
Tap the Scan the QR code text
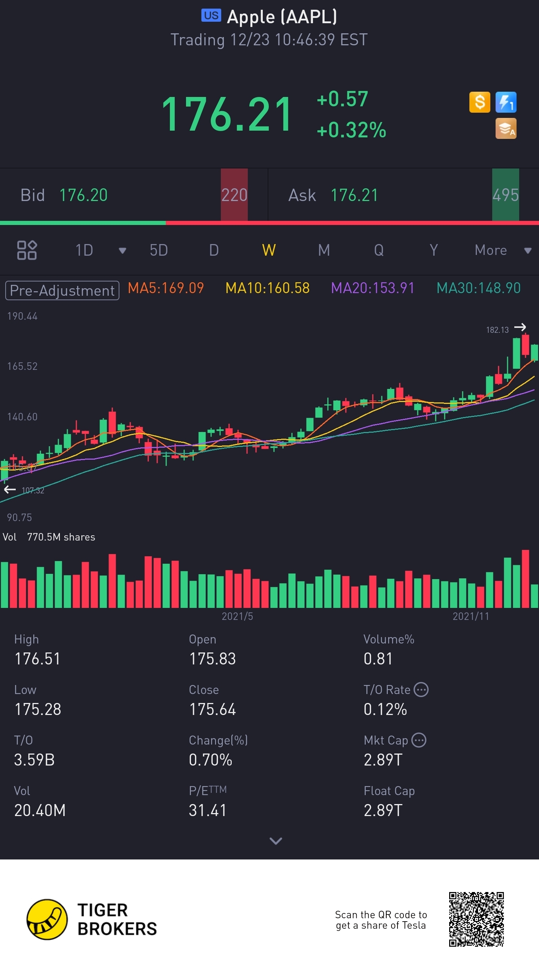pyautogui.click(x=381, y=920)
